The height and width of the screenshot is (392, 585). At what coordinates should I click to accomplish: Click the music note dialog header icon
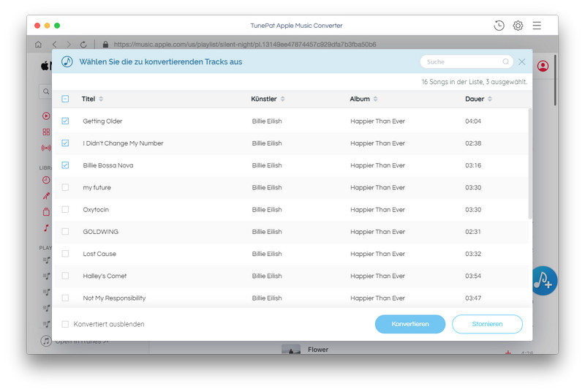[x=67, y=61]
